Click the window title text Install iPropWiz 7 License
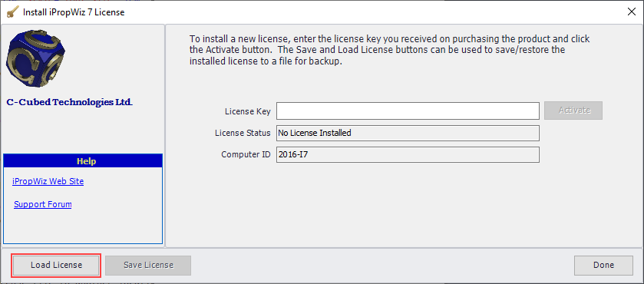Image resolution: width=644 pixels, height=284 pixels. coord(74,12)
